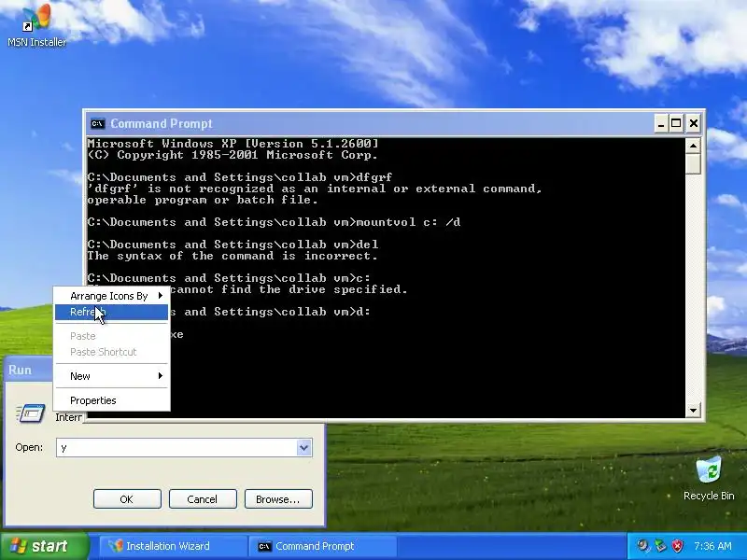Image resolution: width=747 pixels, height=560 pixels.
Task: Click the Command Prompt scrollbar thumb
Action: 693,164
